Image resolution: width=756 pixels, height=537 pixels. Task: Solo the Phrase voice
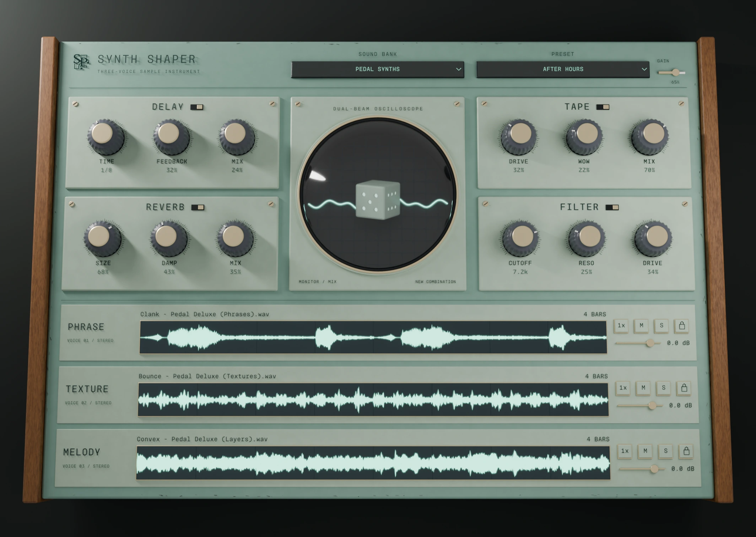coord(661,325)
